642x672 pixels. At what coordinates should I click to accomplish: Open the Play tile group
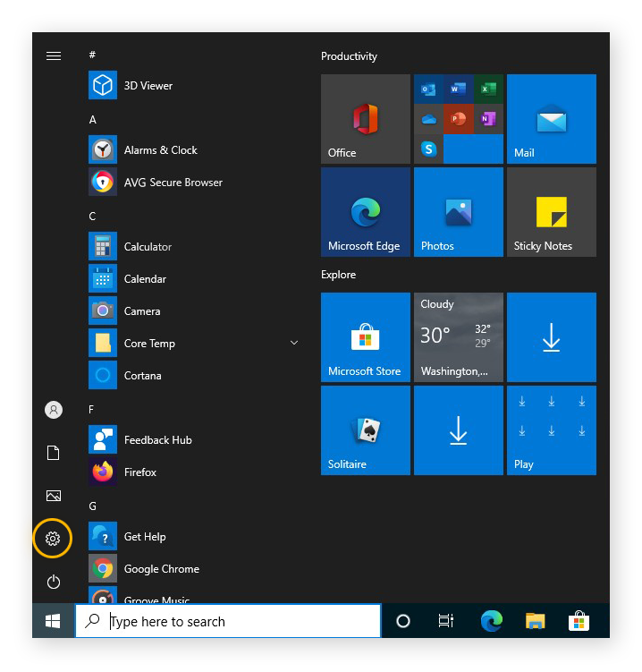[551, 430]
